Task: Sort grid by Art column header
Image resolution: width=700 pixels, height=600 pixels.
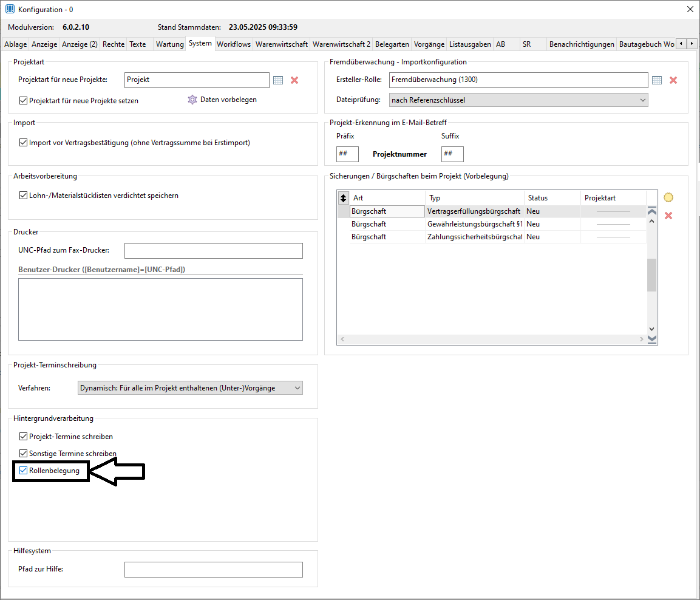Action: [x=387, y=198]
